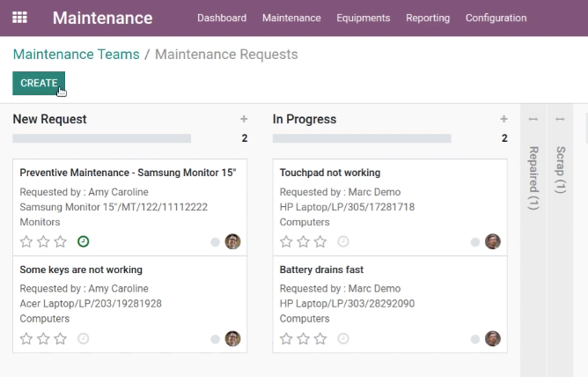Open activity clock on Touchpad not working card

click(x=343, y=241)
